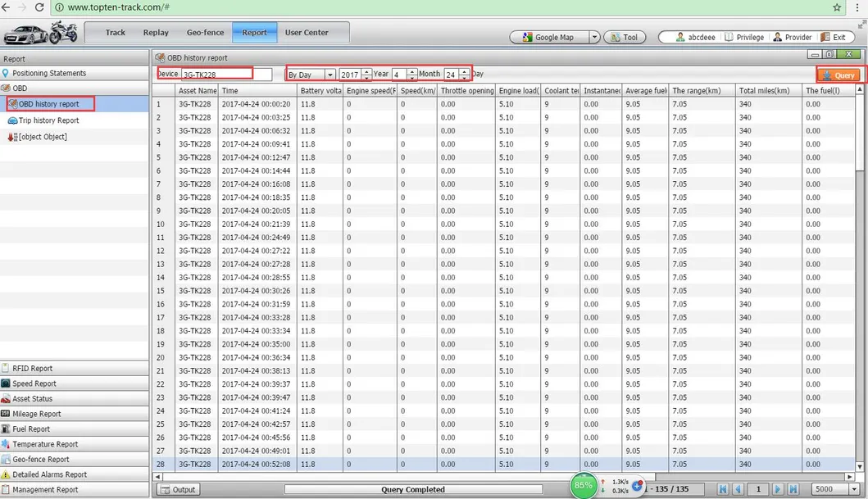Open the Privilege link
868x499 pixels.
coord(744,37)
